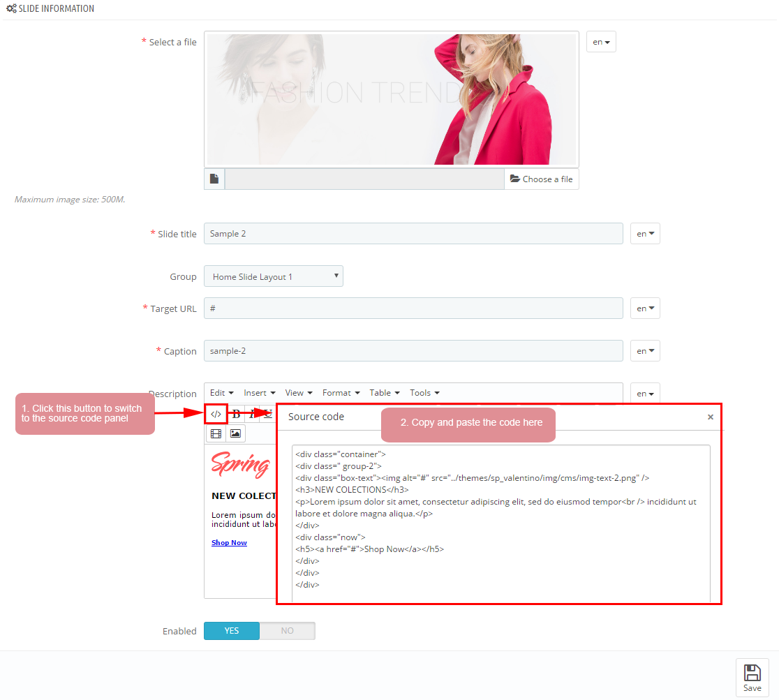The image size is (779, 700).
Task: Click the file path text field
Action: pos(364,179)
